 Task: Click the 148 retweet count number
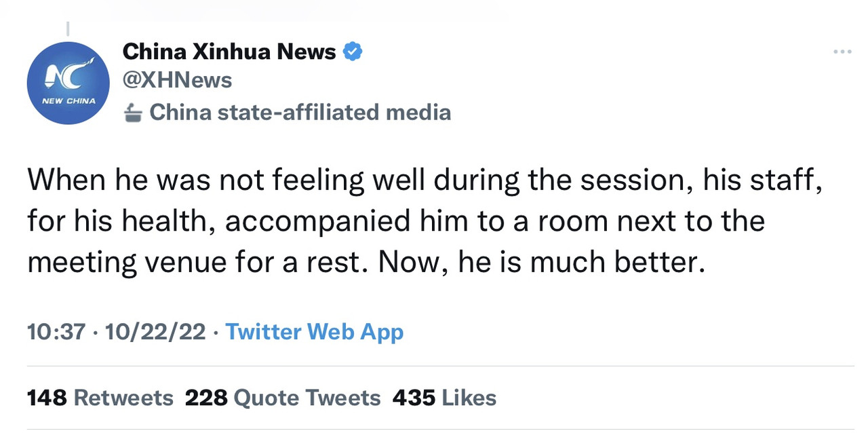click(x=47, y=398)
